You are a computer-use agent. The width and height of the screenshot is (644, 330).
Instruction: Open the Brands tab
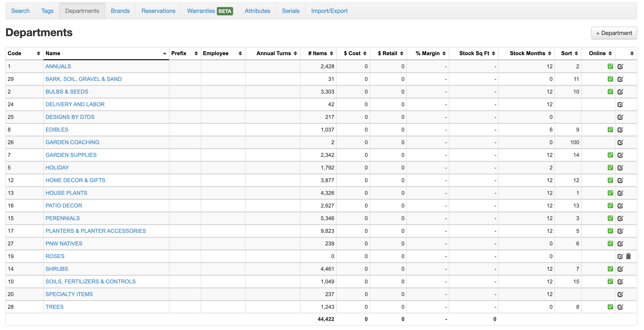click(x=120, y=11)
